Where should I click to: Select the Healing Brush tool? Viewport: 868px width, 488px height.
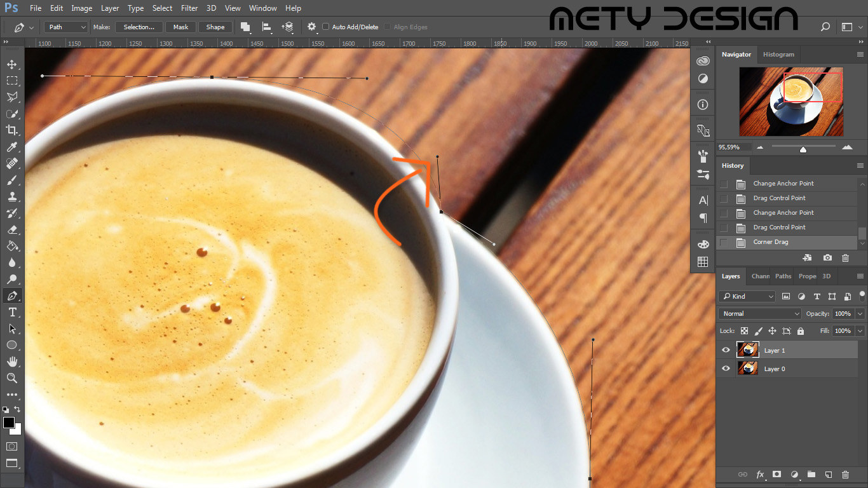click(x=11, y=163)
